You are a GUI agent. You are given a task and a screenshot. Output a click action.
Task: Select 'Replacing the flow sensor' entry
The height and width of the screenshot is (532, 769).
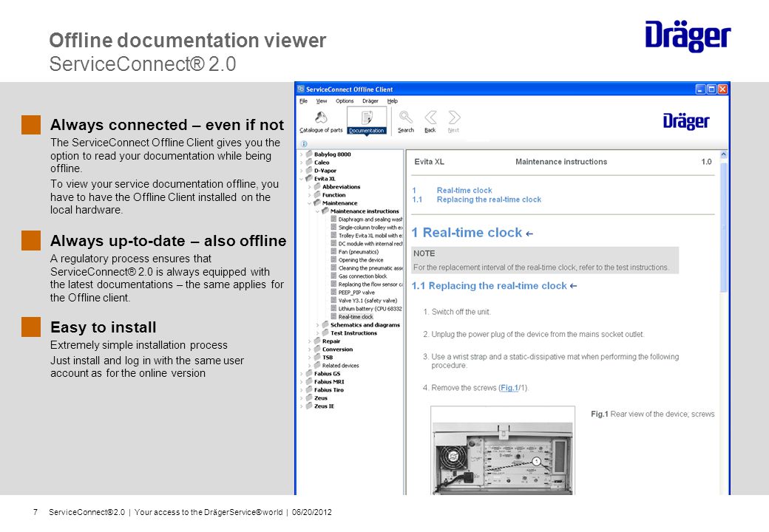pyautogui.click(x=370, y=284)
